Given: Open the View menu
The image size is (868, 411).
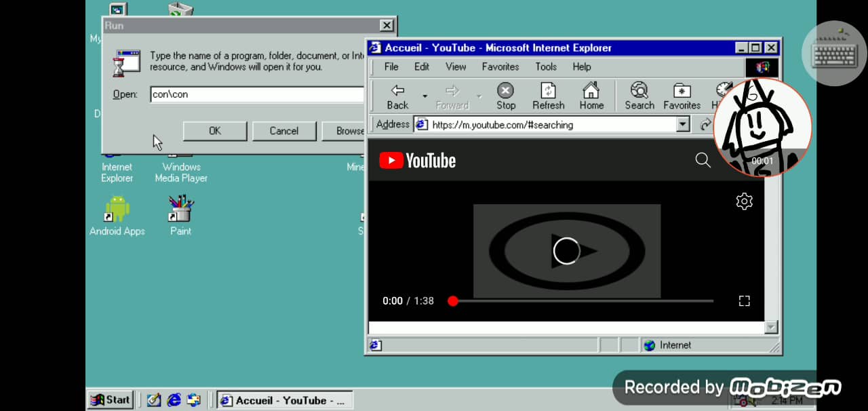Looking at the screenshot, I should (x=456, y=66).
